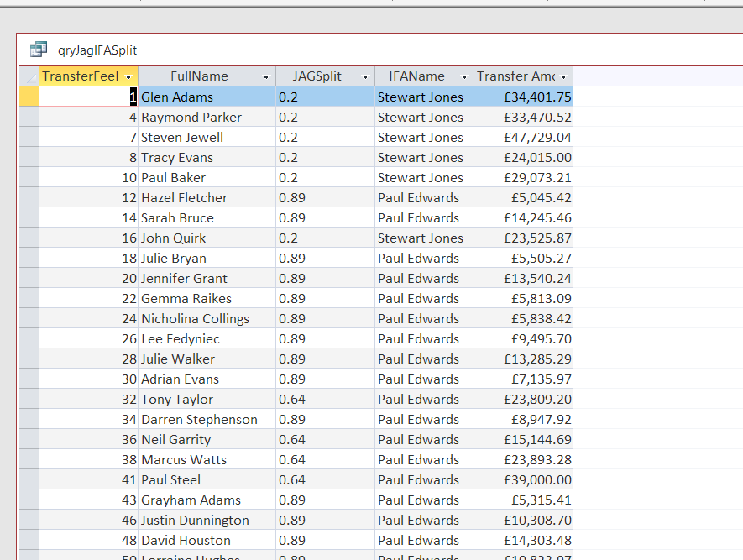The height and width of the screenshot is (560, 743).
Task: Click the IFAName cell in Hazel Fletcher's row
Action: click(x=425, y=197)
